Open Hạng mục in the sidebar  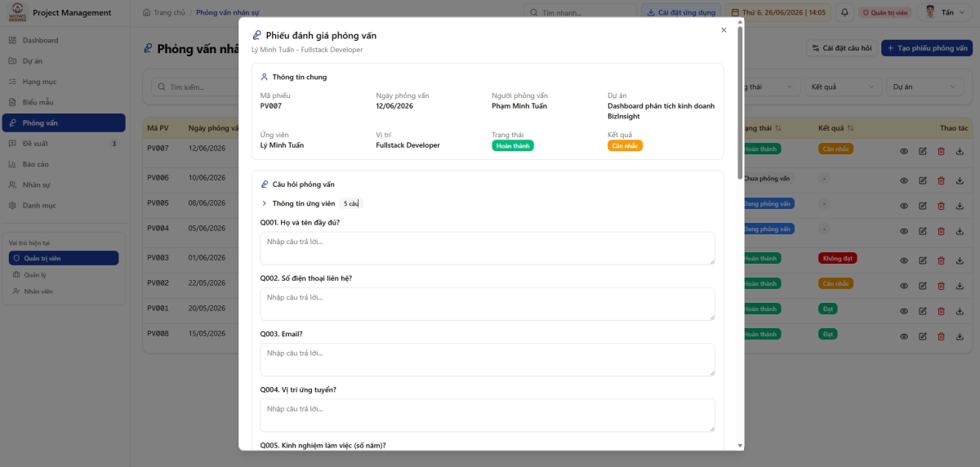[x=64, y=82]
